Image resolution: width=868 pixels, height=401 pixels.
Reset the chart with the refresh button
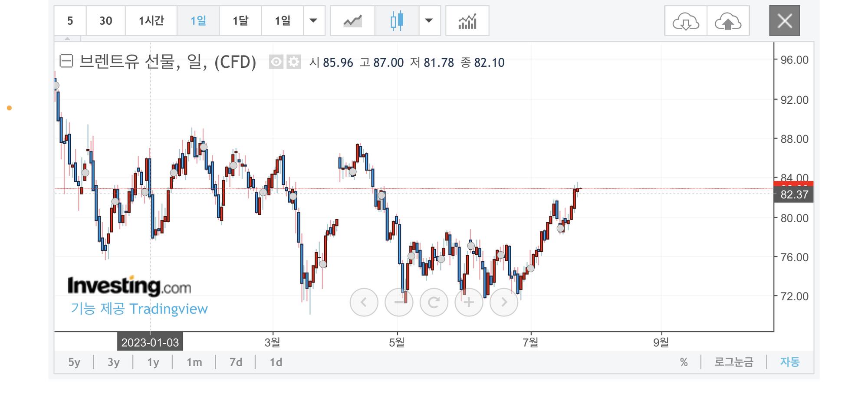tap(434, 302)
